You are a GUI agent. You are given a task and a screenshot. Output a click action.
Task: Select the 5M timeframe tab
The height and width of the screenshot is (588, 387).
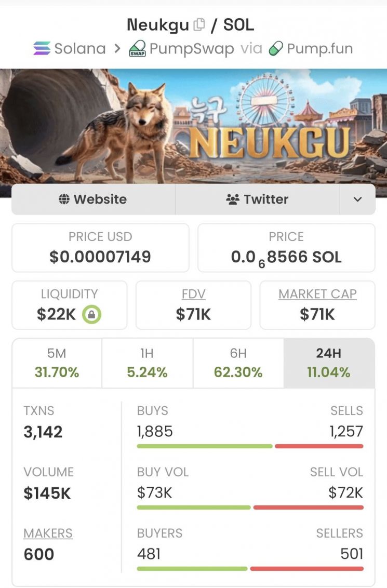(57, 363)
